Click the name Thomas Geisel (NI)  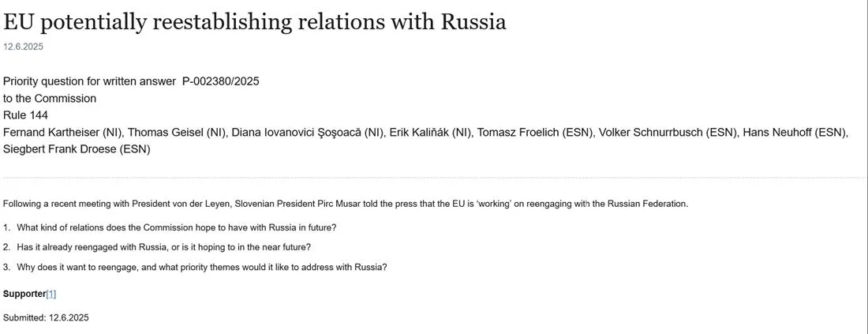tap(177, 132)
